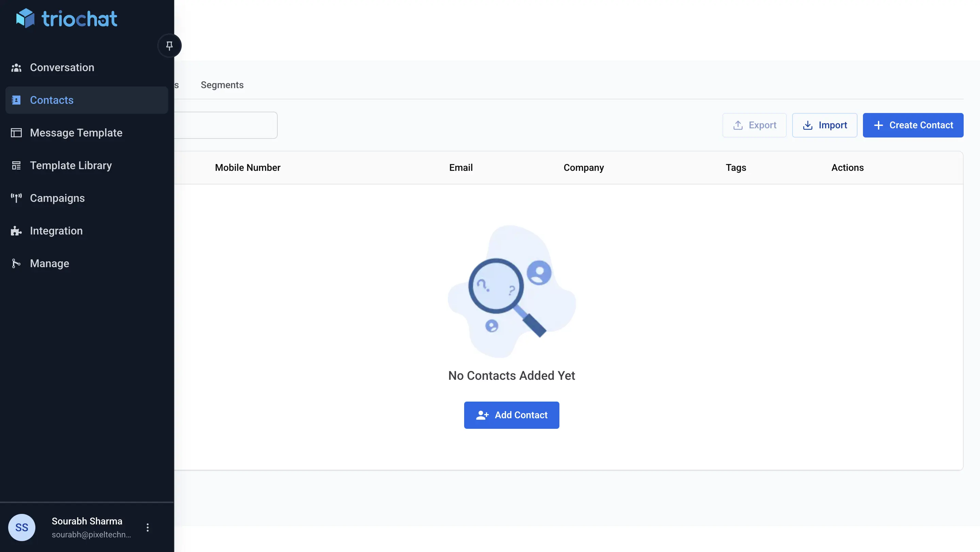Click the Integration puzzle piece icon
980x552 pixels.
tap(16, 231)
